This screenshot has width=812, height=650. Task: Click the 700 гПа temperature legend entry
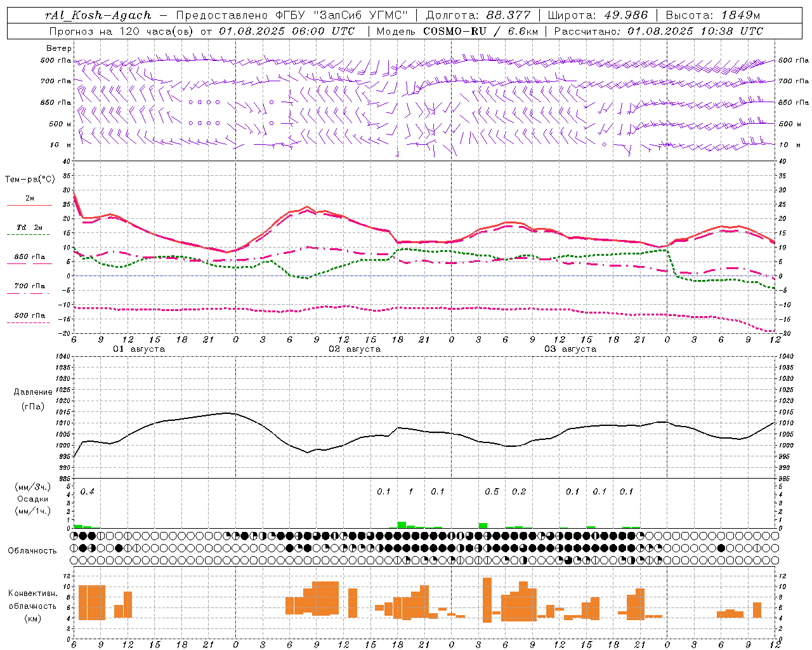point(30,286)
